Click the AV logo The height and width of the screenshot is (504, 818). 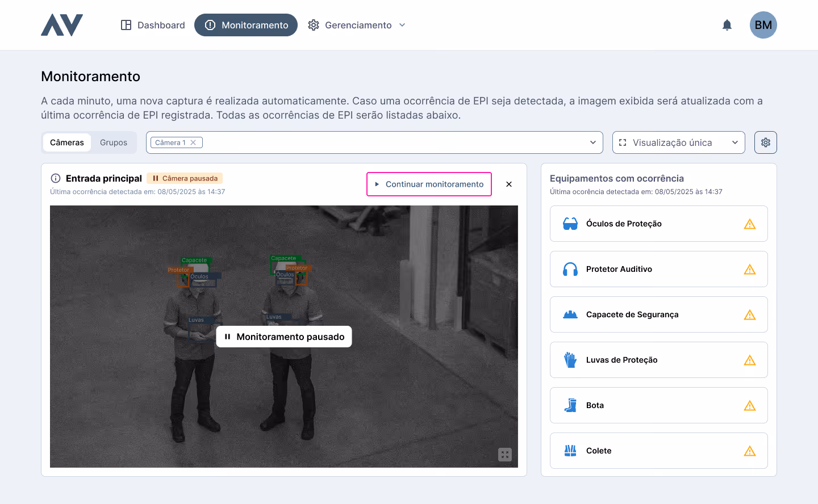coord(62,25)
